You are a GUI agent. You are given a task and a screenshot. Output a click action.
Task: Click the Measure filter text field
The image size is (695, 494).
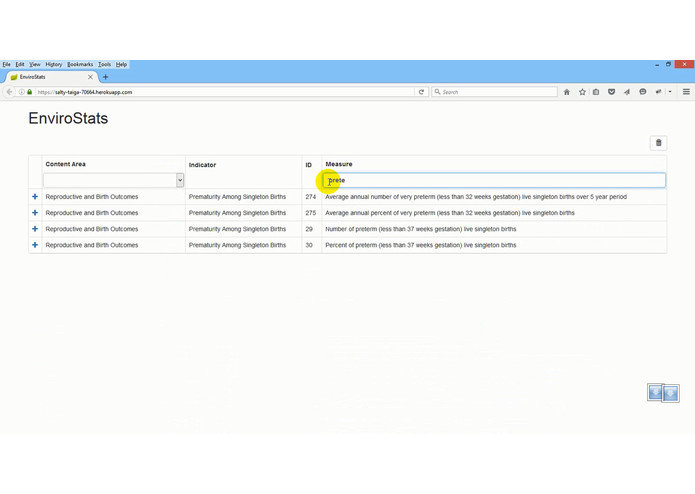pyautogui.click(x=494, y=180)
